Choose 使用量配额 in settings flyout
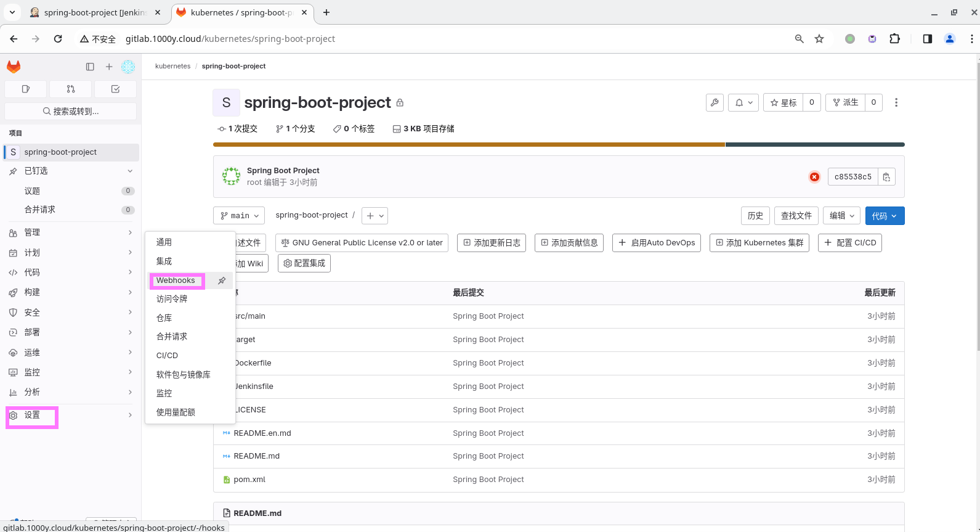The image size is (980, 532). point(190,412)
